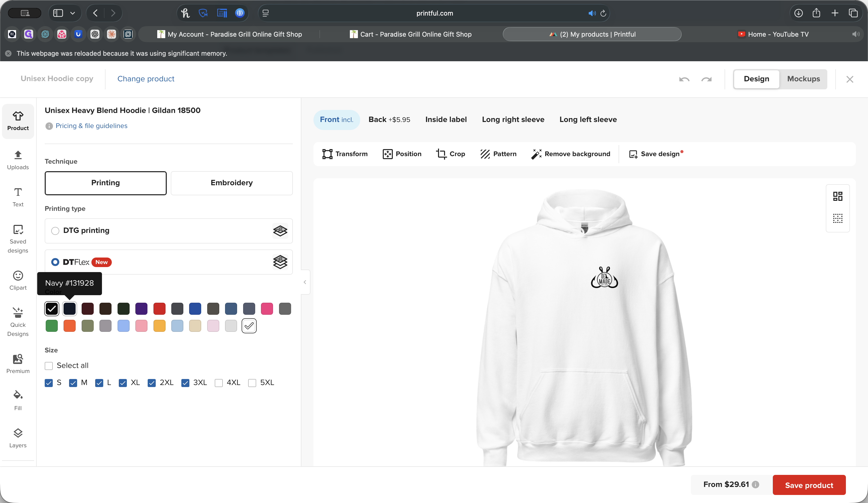The height and width of the screenshot is (503, 868).
Task: Check the 4XL size checkbox
Action: pyautogui.click(x=219, y=383)
